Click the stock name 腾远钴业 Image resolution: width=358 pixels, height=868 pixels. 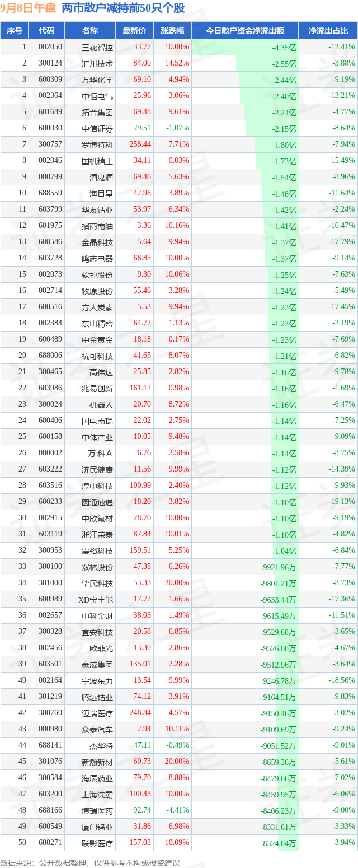97,697
